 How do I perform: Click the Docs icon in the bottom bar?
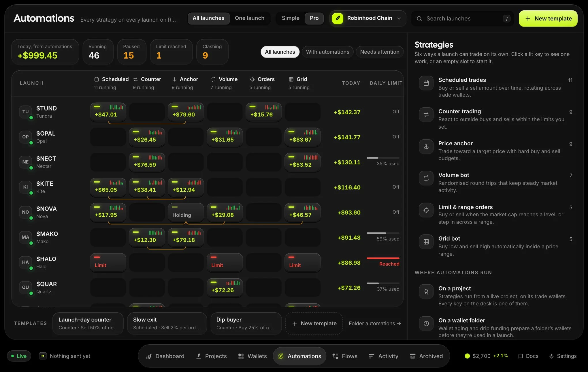coord(520,356)
